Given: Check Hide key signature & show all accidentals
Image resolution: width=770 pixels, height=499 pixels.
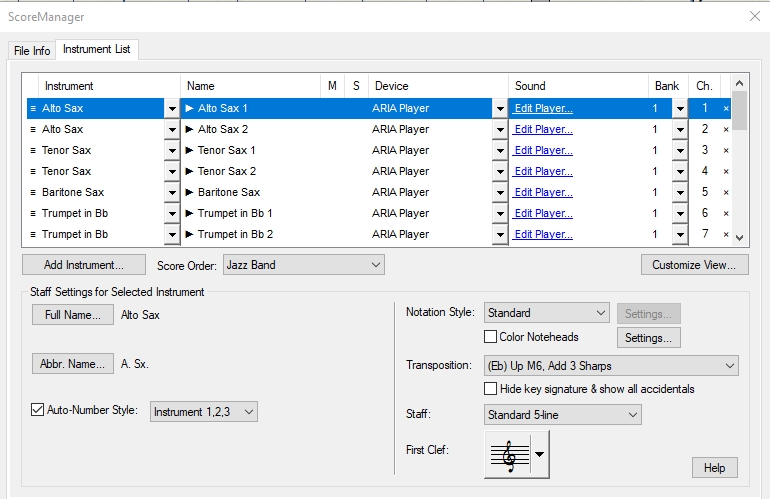Looking at the screenshot, I should point(491,388).
